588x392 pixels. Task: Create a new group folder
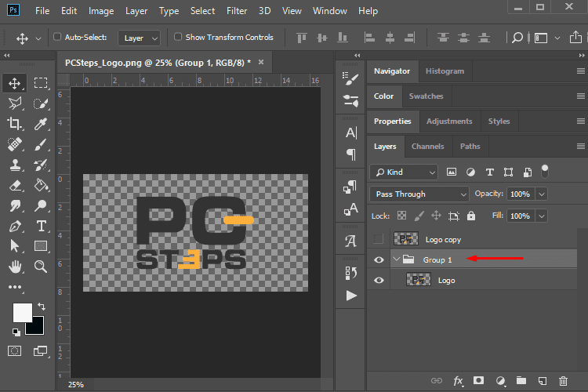521,381
